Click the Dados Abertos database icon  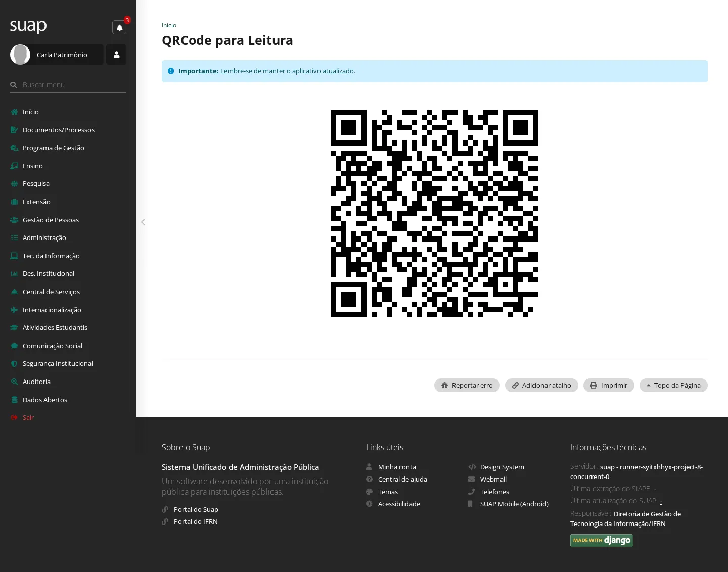point(14,400)
